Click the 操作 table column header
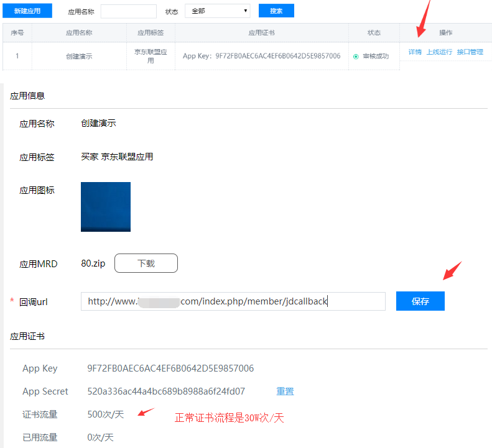Viewport: 492px width, 448px height. tap(445, 33)
